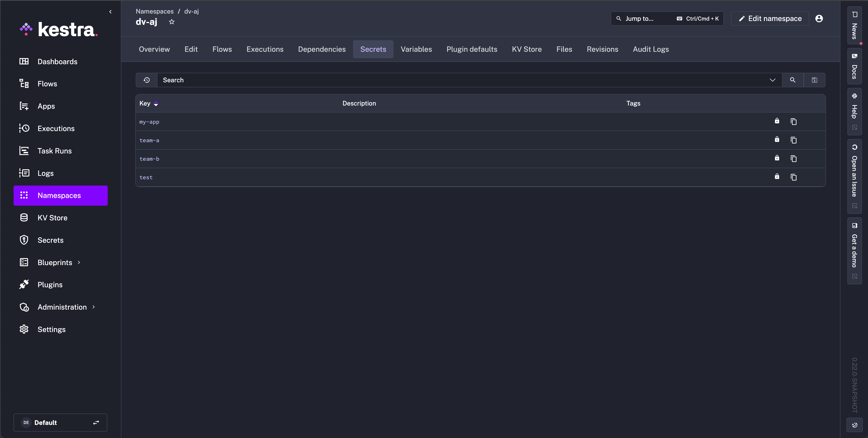Expand the Administration submenu

(94, 307)
